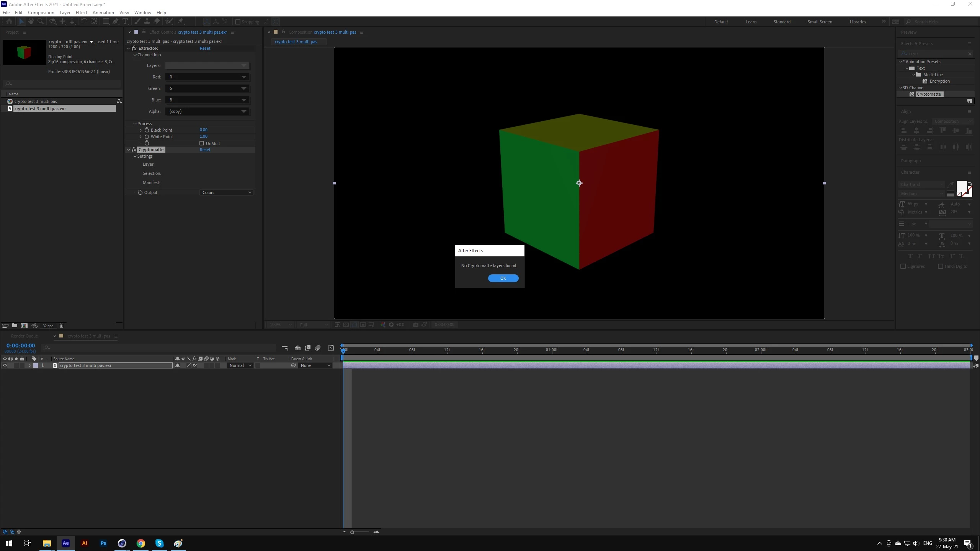Collapse the Channel Info section
The width and height of the screenshot is (980, 551).
tap(135, 55)
